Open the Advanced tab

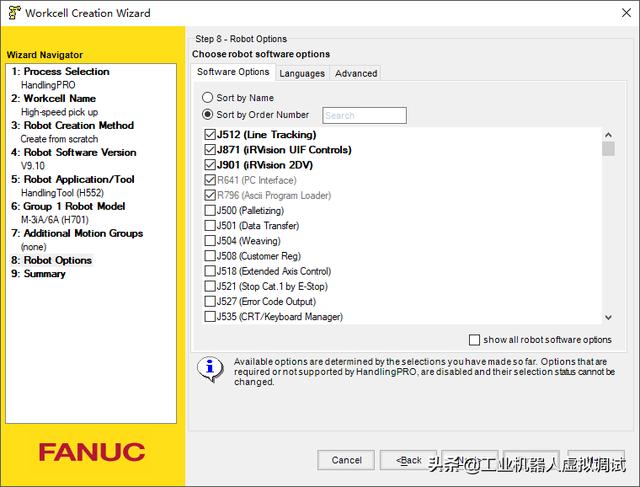click(356, 73)
